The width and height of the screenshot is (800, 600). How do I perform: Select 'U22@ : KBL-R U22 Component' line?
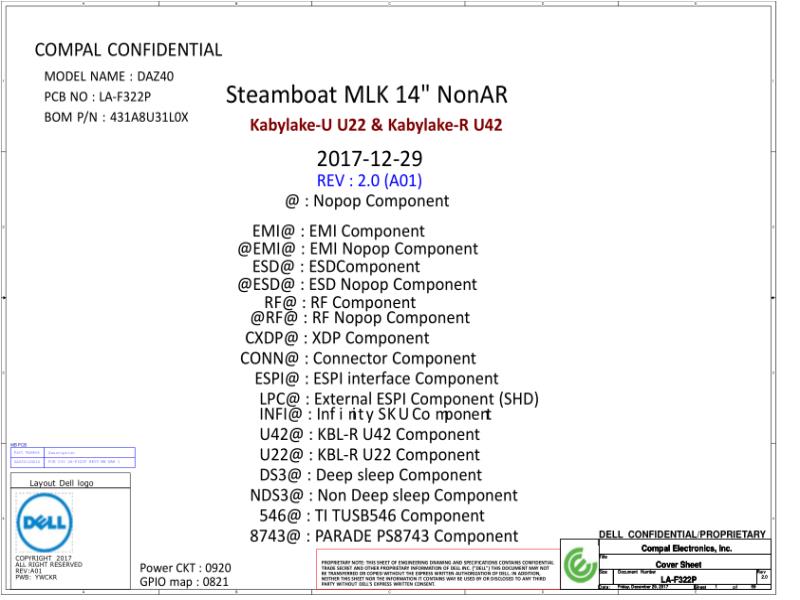(369, 455)
